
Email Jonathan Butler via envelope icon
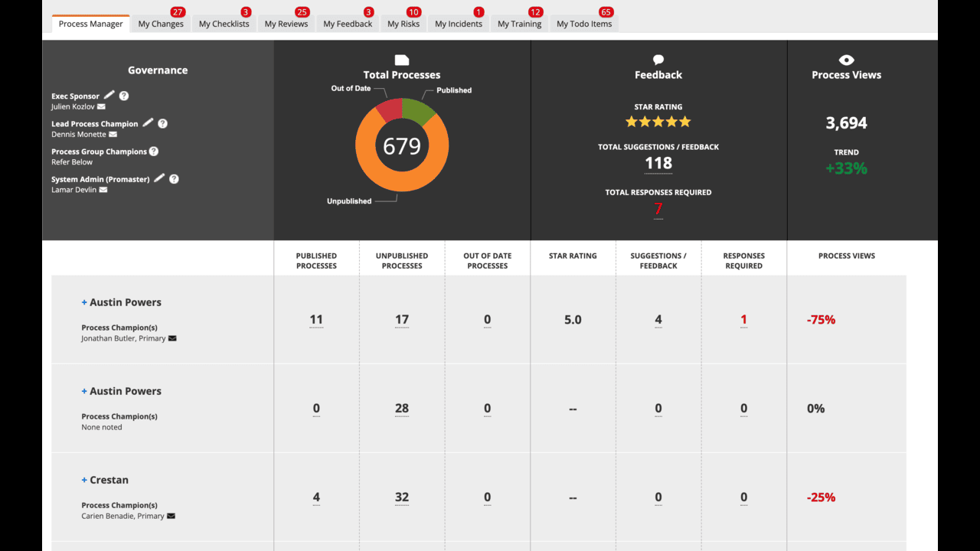point(172,338)
